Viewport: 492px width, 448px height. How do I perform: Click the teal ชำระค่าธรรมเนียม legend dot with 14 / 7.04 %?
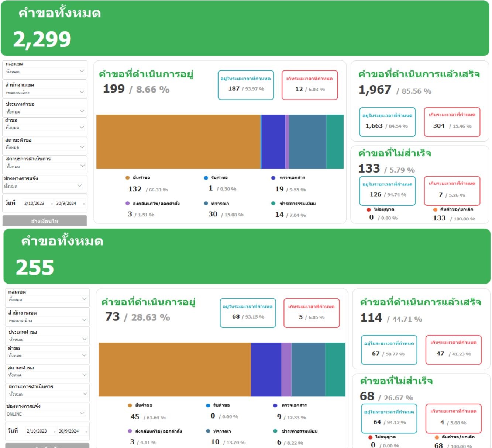(x=273, y=203)
